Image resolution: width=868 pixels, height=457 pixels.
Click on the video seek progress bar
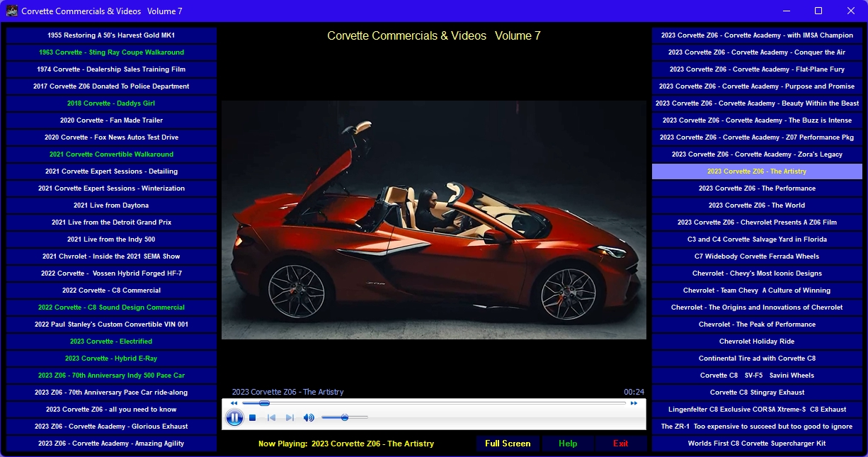pyautogui.click(x=434, y=403)
